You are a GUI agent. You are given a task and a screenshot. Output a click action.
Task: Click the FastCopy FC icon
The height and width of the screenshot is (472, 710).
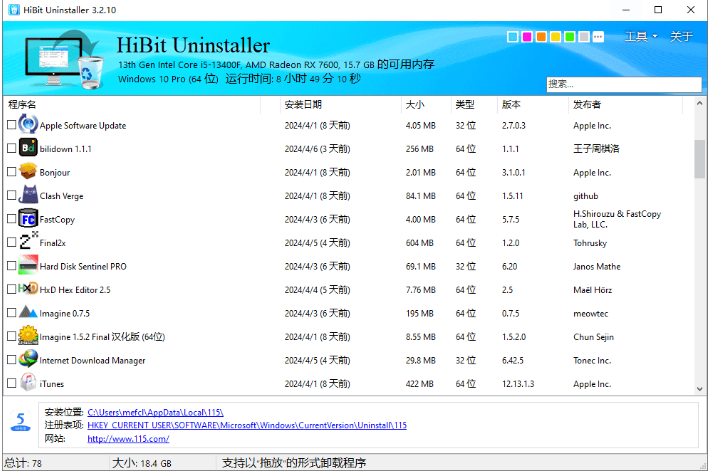tap(28, 218)
